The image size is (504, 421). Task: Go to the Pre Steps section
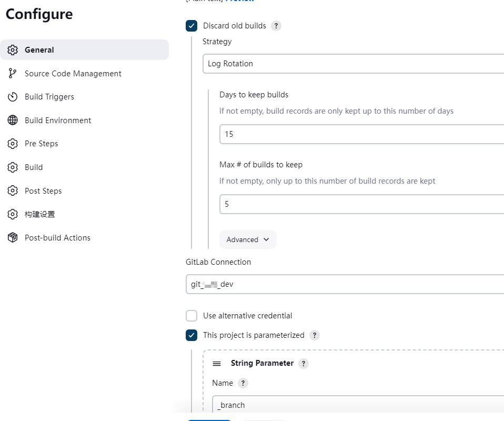(41, 144)
